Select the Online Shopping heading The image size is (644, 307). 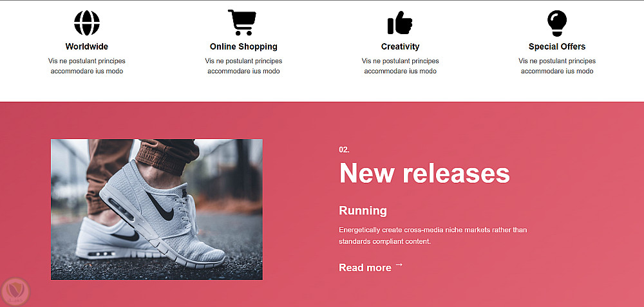(243, 46)
